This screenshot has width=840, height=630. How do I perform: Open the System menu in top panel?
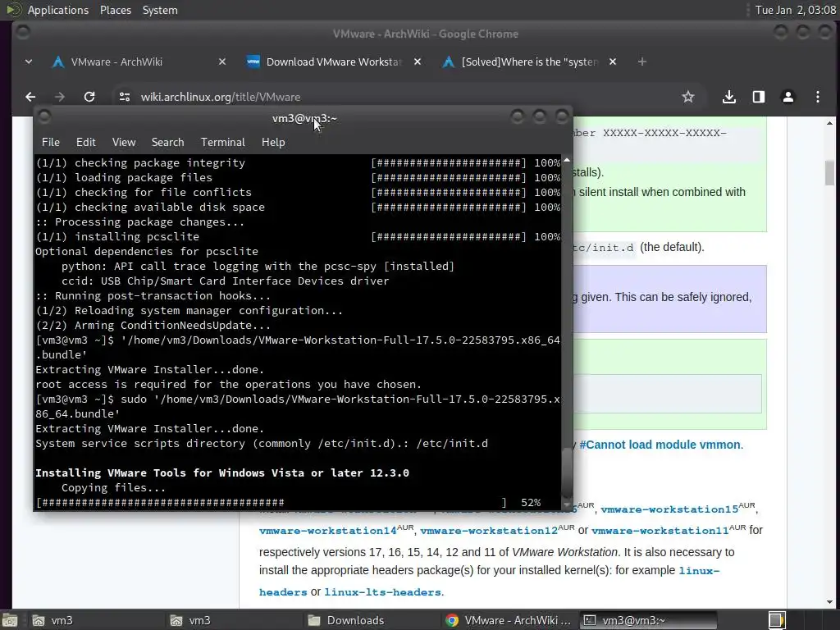pos(160,10)
